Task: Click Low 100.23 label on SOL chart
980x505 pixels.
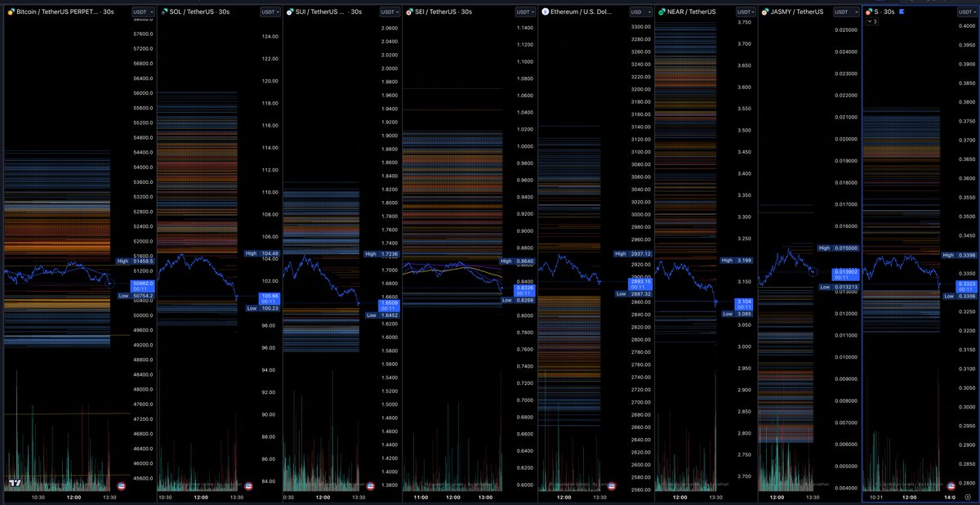Action: coord(262,308)
